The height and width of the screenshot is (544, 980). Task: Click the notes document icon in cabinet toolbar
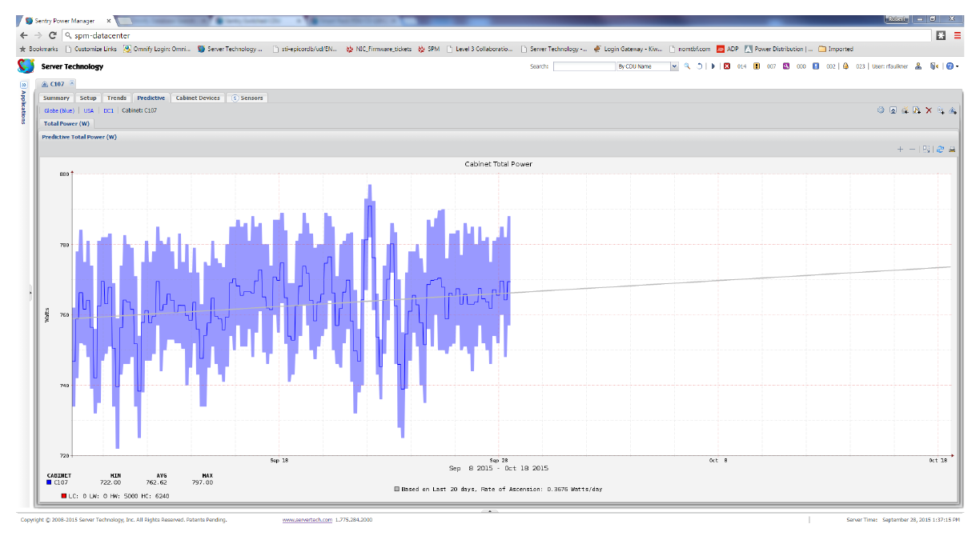pyautogui.click(x=916, y=110)
